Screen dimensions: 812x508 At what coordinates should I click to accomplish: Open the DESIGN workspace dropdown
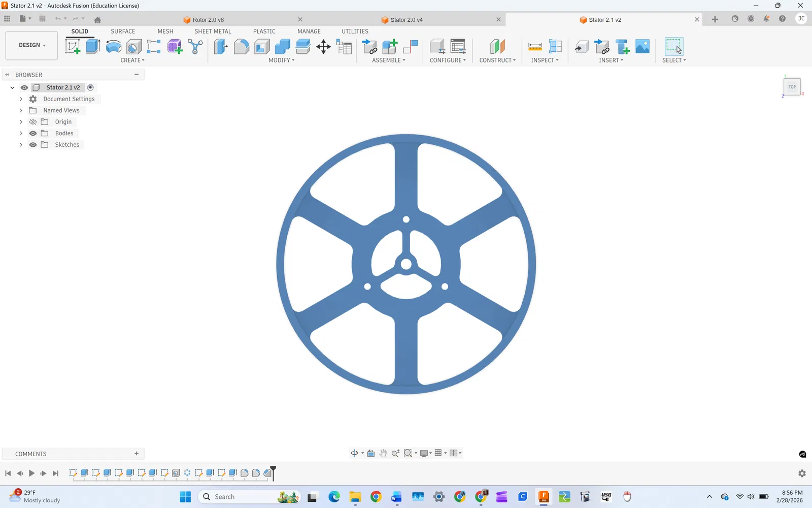31,45
